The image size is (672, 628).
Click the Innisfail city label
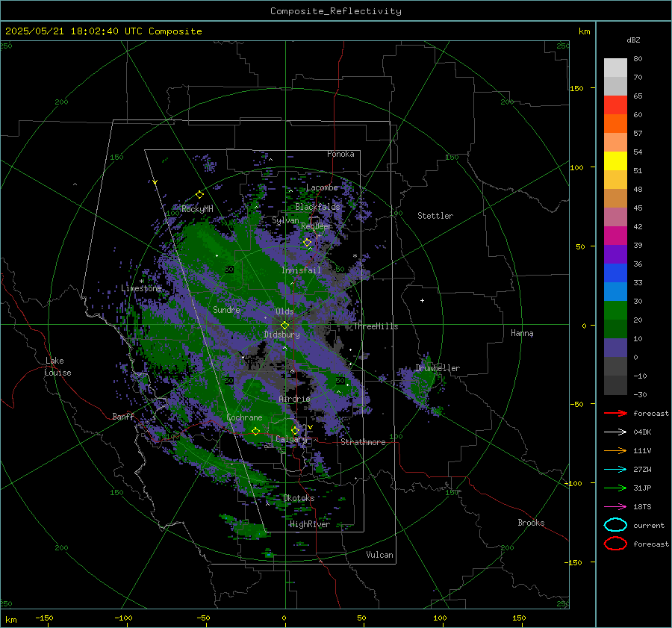point(301,270)
